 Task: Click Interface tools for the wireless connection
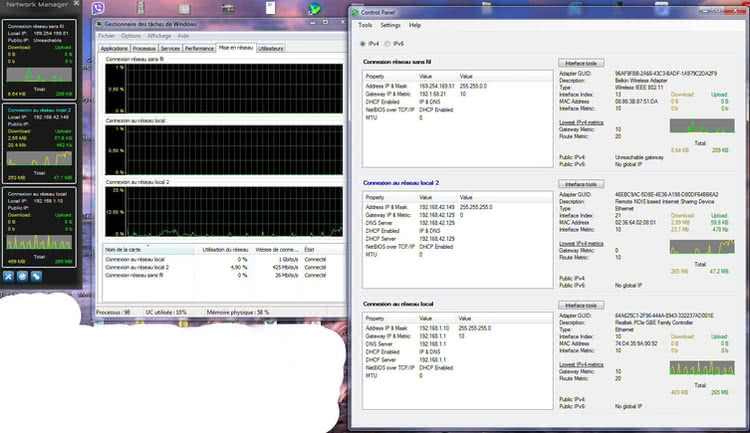coord(581,63)
